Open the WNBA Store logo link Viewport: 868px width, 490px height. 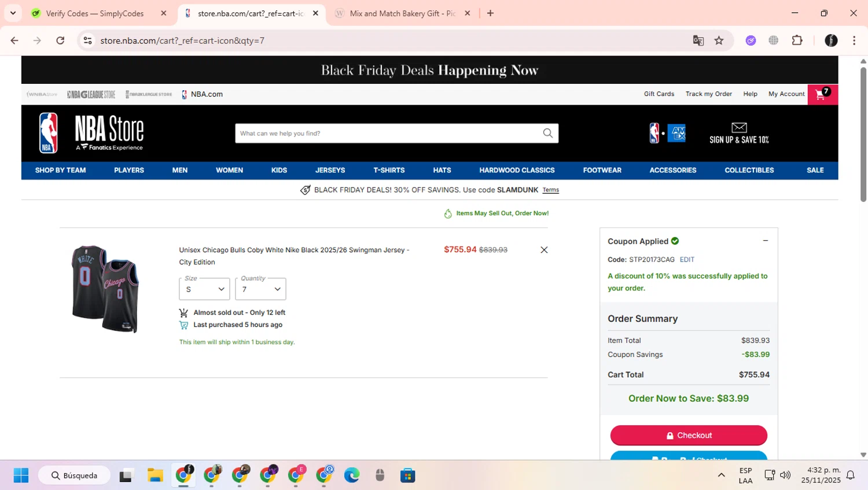pos(42,94)
